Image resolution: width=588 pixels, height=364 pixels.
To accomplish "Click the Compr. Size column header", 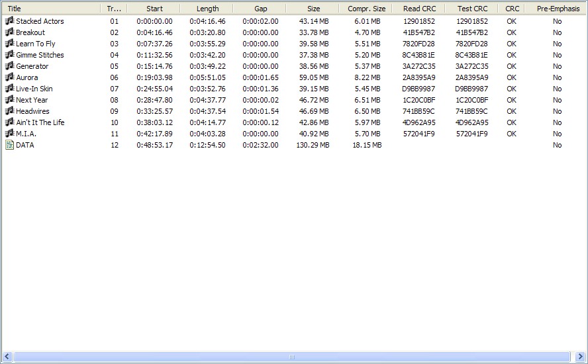I will [366, 9].
